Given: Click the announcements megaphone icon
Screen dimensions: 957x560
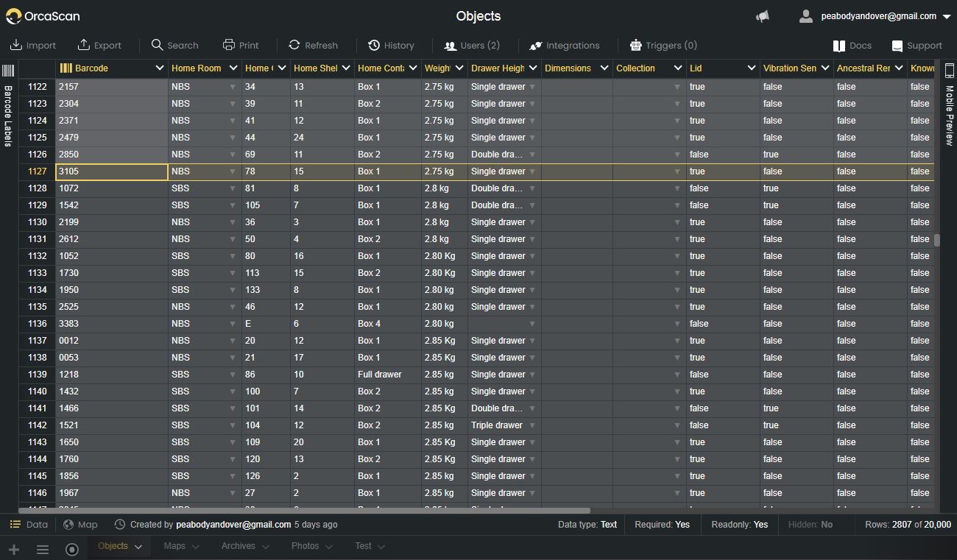Looking at the screenshot, I should [763, 16].
